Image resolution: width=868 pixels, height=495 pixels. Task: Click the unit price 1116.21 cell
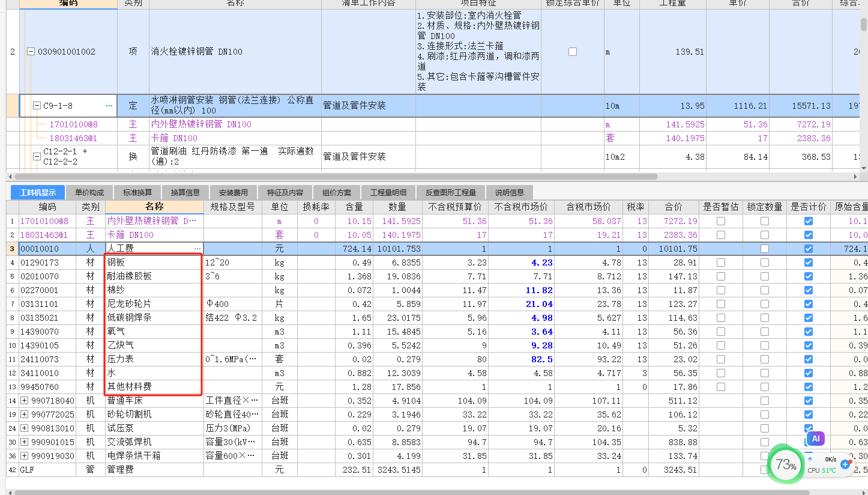click(737, 106)
